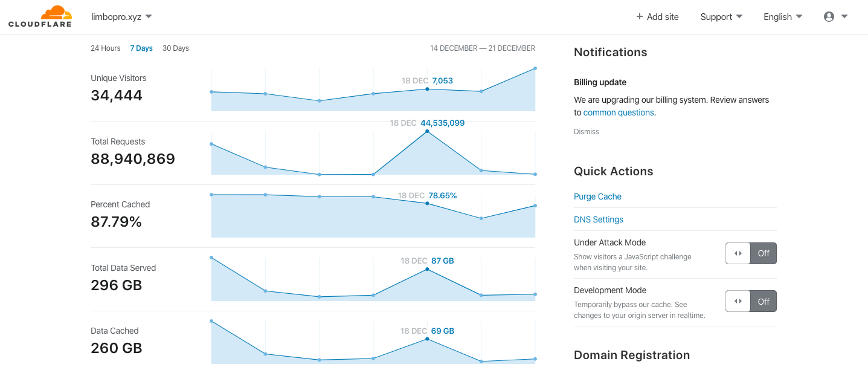Click the 78.65% tooltip value
The width and height of the screenshot is (868, 373).
tap(443, 196)
